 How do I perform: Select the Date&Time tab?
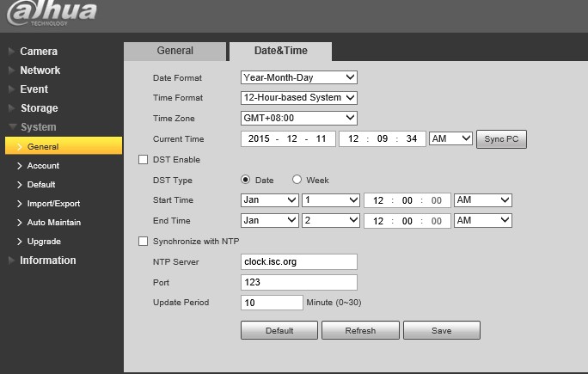(x=280, y=51)
